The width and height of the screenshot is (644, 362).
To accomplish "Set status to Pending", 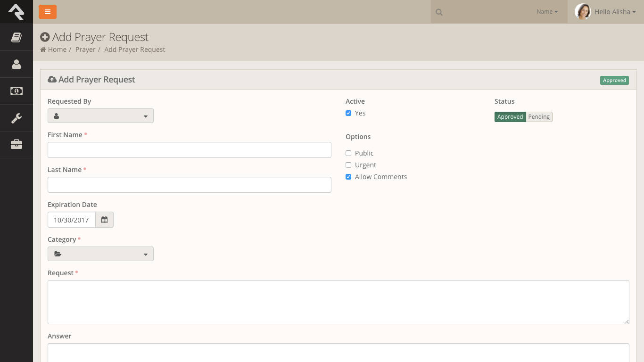I will click(539, 117).
